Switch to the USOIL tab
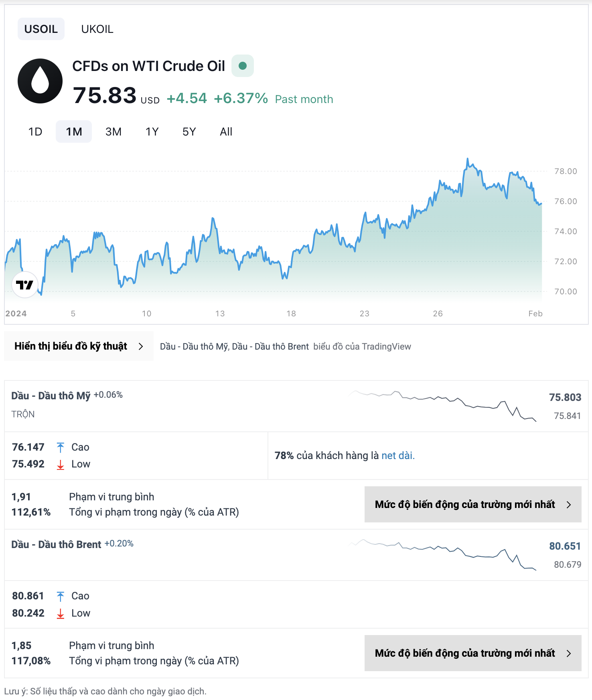 [x=41, y=29]
